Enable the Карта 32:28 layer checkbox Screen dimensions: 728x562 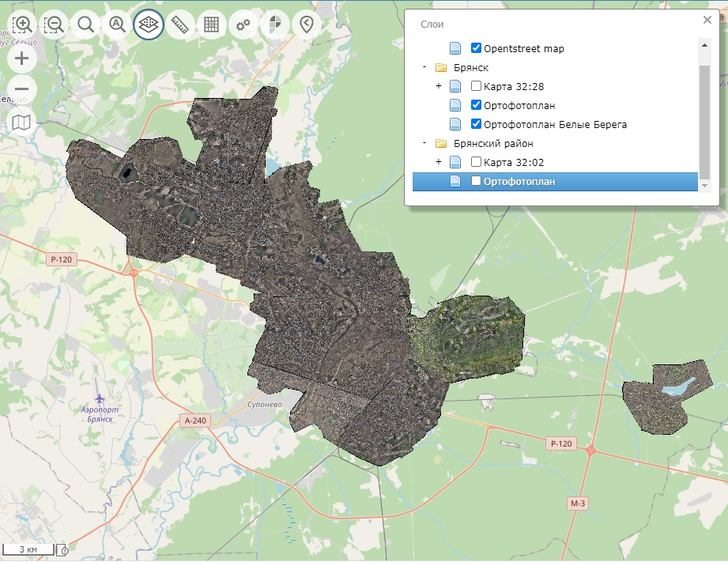click(x=477, y=86)
